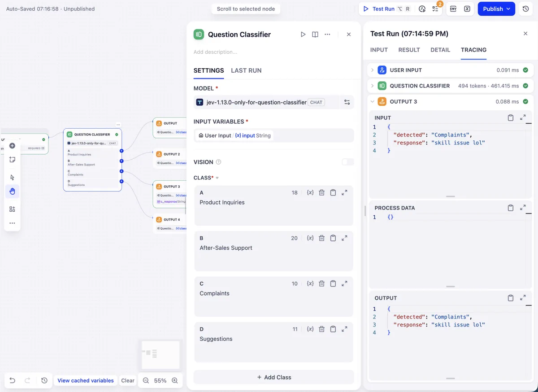Open the Question Classifier canvas node ellipsis menu
Viewport: 538px width, 392px height.
[118, 125]
